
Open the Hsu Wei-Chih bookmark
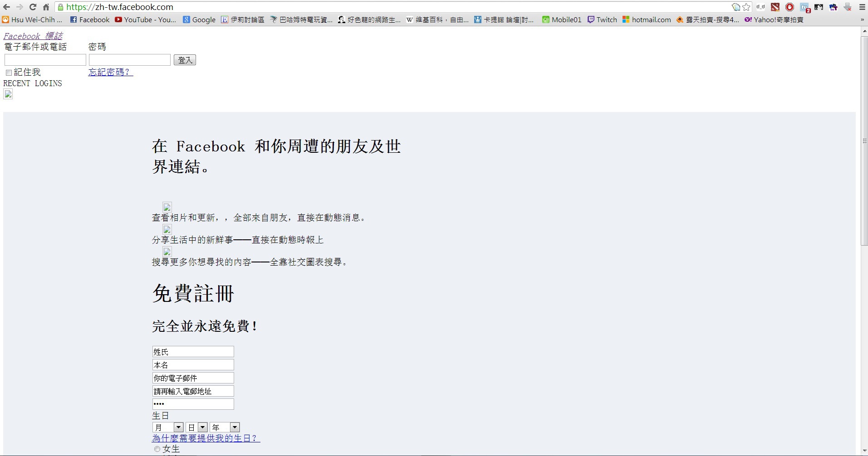[x=32, y=20]
